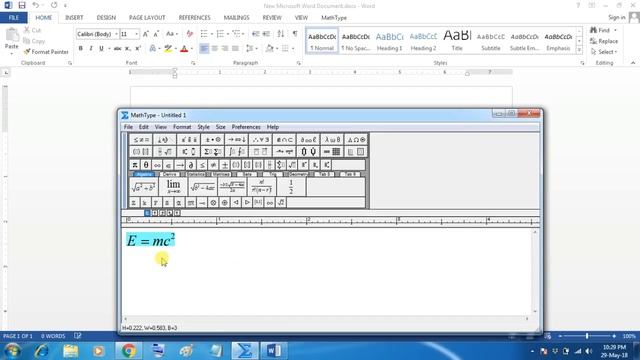The width and height of the screenshot is (640, 360).
Task: Open the logical symbols palette (∴ ∀ ∃)
Action: 260,140
